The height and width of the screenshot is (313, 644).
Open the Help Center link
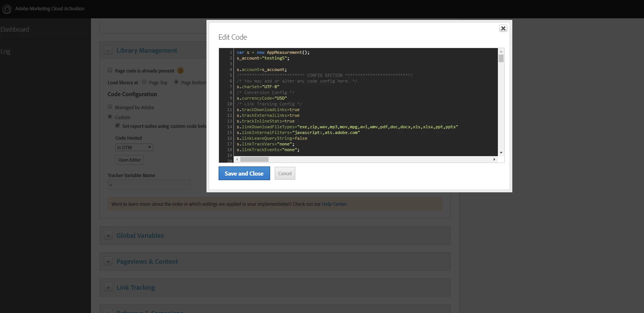[x=334, y=204]
